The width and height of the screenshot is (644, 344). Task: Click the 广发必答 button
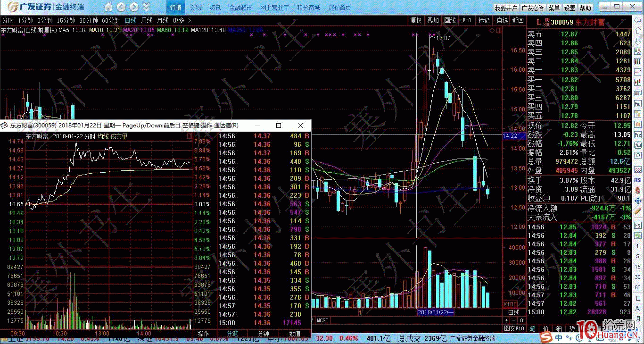tap(533, 8)
